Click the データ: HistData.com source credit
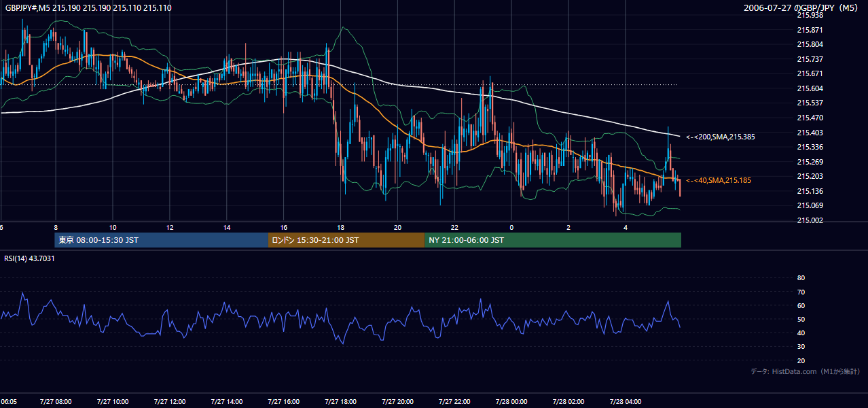The width and height of the screenshot is (868, 408). click(x=806, y=371)
